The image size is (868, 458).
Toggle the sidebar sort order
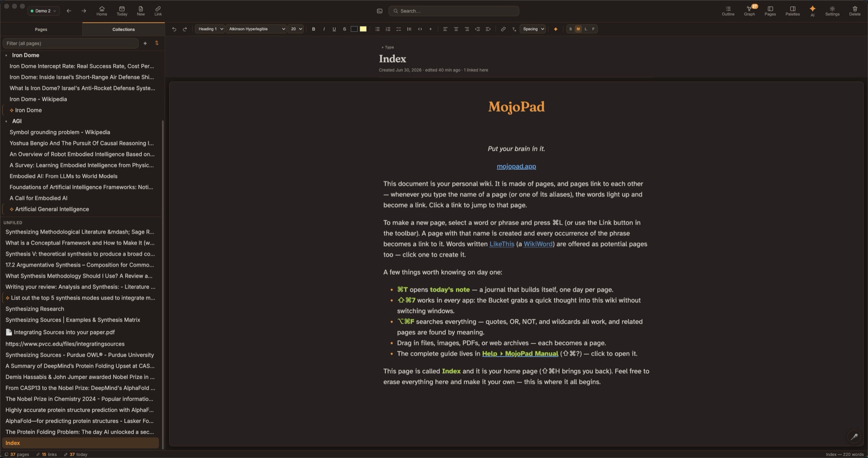157,43
